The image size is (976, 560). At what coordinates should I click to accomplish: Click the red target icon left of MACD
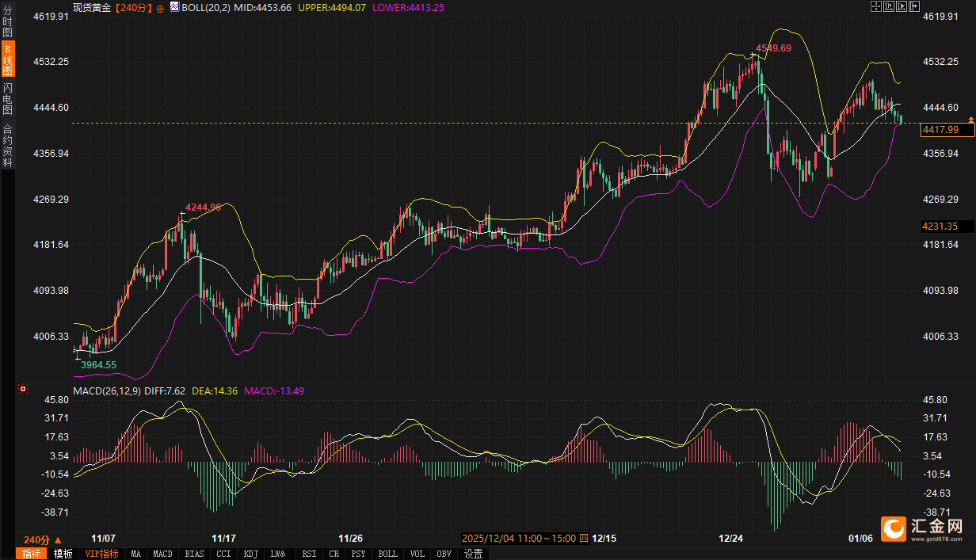click(23, 390)
